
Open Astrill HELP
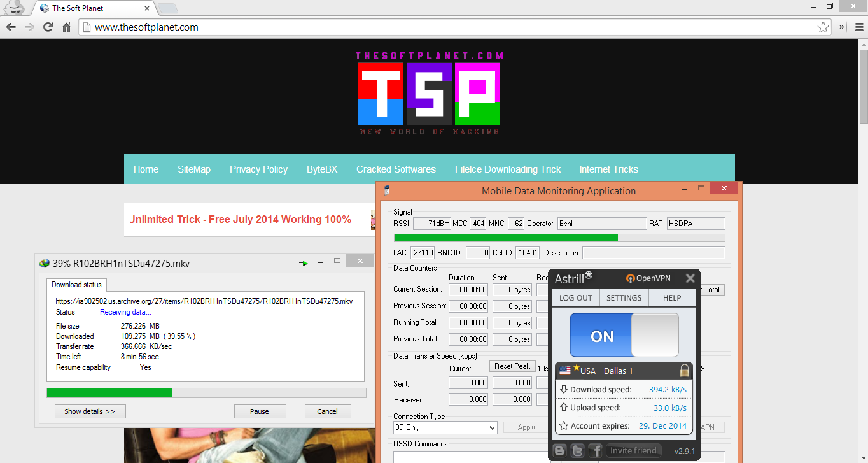pyautogui.click(x=672, y=297)
